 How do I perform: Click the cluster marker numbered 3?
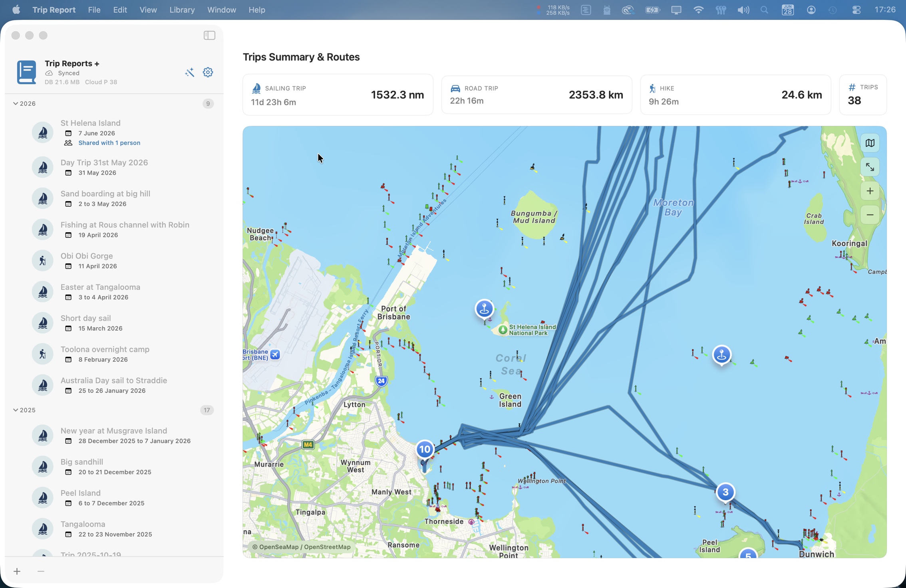(725, 492)
